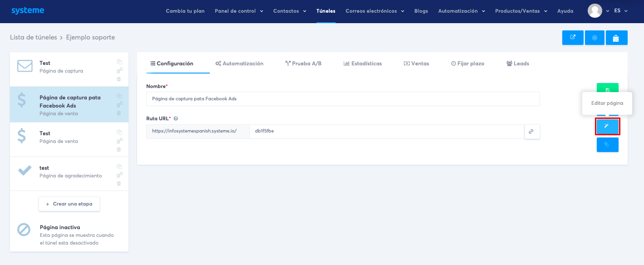Viewport: 644px width, 265px height.
Task: Expand the ES language selector
Action: tap(621, 10)
